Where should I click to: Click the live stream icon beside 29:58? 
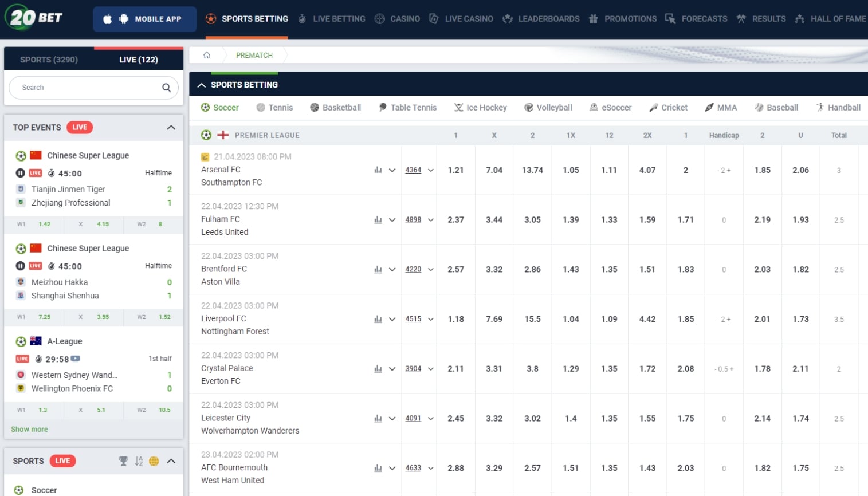tap(75, 359)
